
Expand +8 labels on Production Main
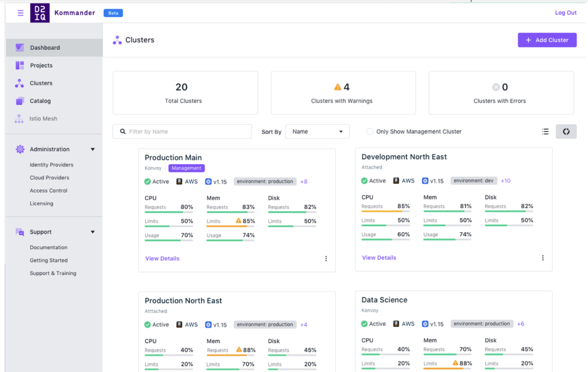(x=304, y=181)
